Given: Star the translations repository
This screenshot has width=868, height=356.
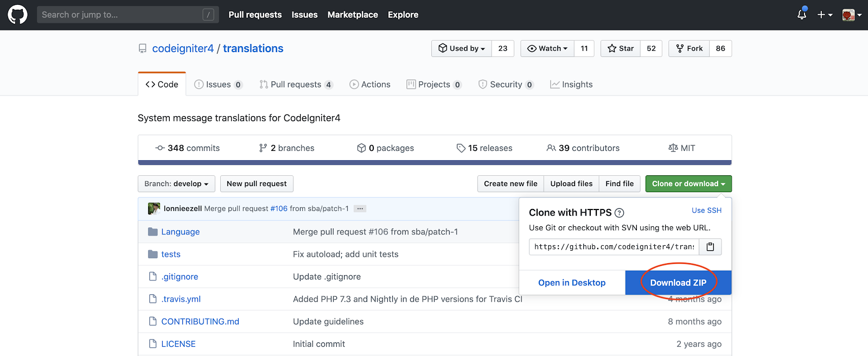Looking at the screenshot, I should tap(621, 48).
